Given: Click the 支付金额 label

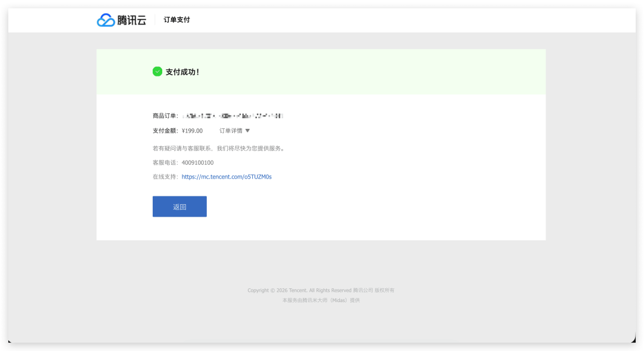Looking at the screenshot, I should (x=166, y=130).
